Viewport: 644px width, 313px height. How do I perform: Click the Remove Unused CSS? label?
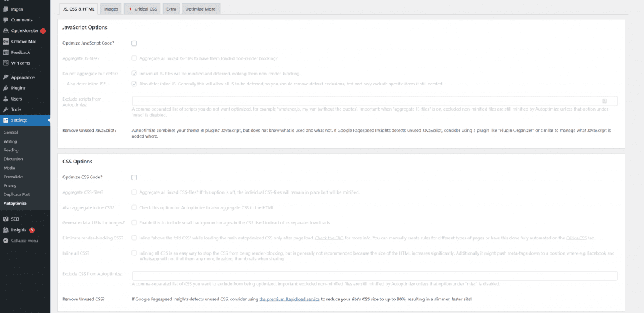click(x=84, y=299)
